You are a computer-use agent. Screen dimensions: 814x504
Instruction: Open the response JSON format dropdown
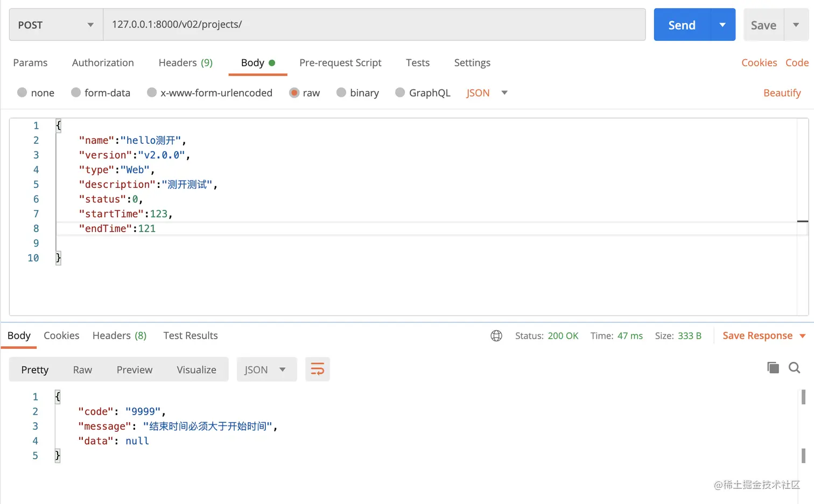[267, 369]
